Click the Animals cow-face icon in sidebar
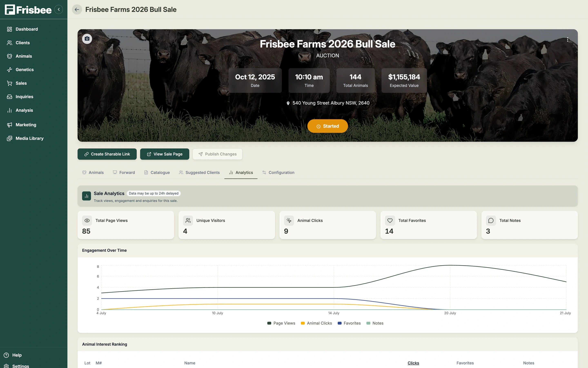The image size is (588, 368). tap(9, 56)
